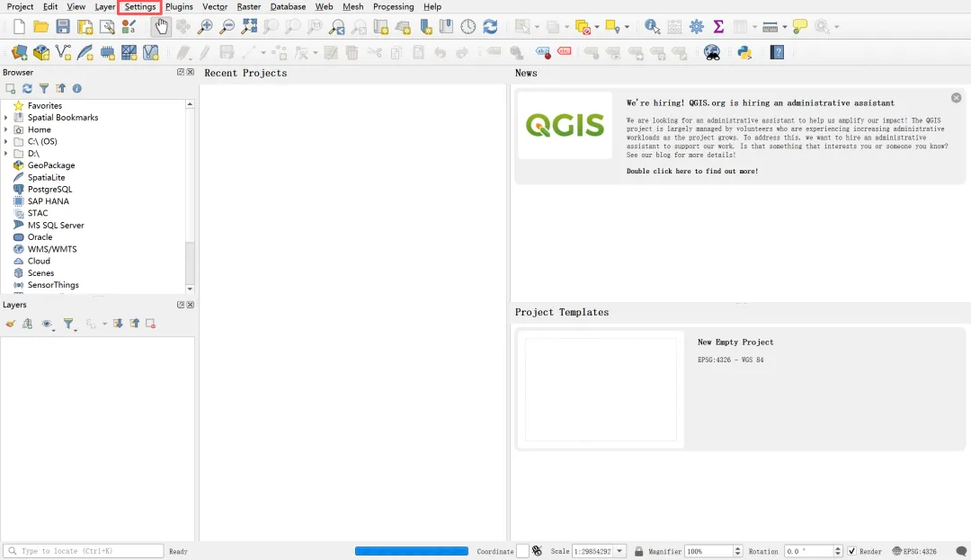Toggle the scale lock icon
Image resolution: width=971 pixels, height=560 pixels.
tap(639, 551)
